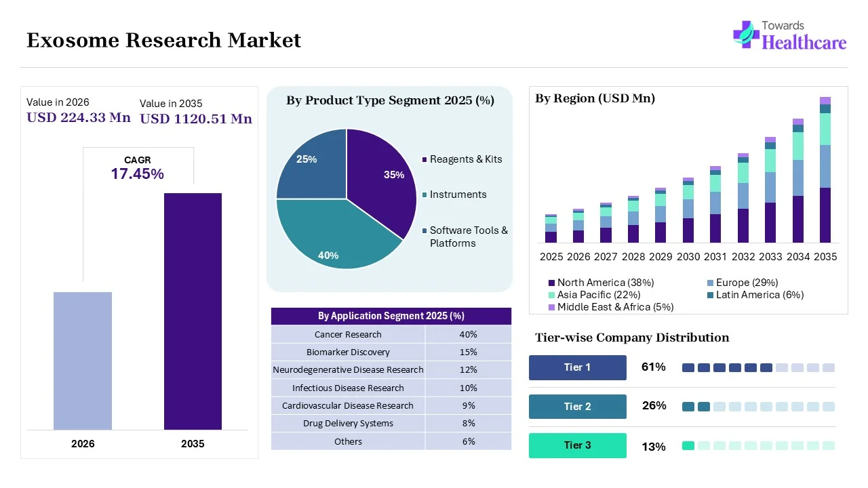This screenshot has width=868, height=488.
Task: Click the Healthcare brand wordmark
Action: click(804, 43)
